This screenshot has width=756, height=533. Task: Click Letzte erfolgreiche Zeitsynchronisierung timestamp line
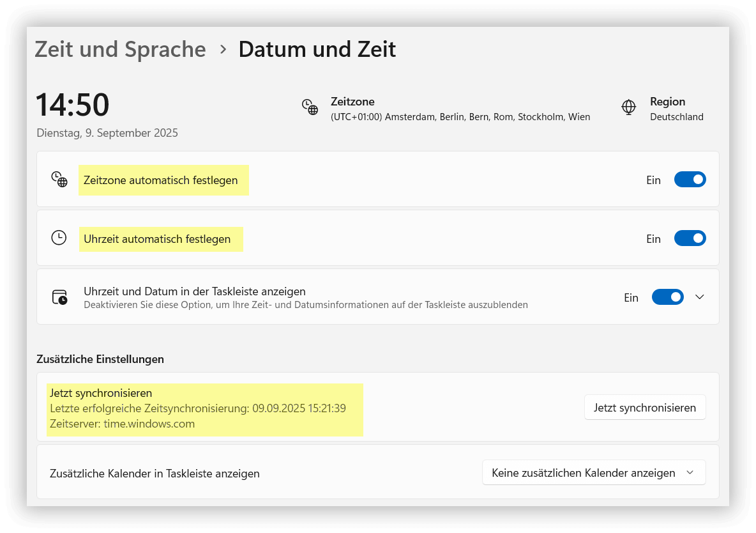coord(198,408)
